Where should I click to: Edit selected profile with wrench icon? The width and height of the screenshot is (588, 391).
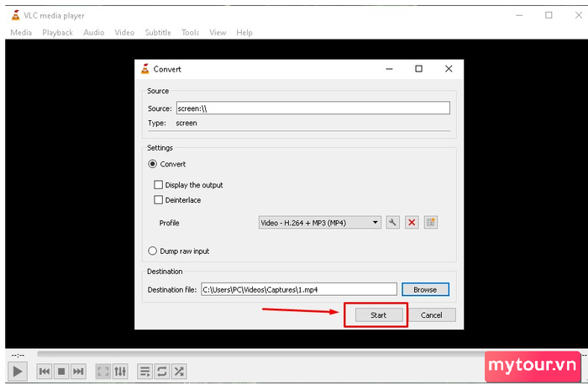[392, 223]
